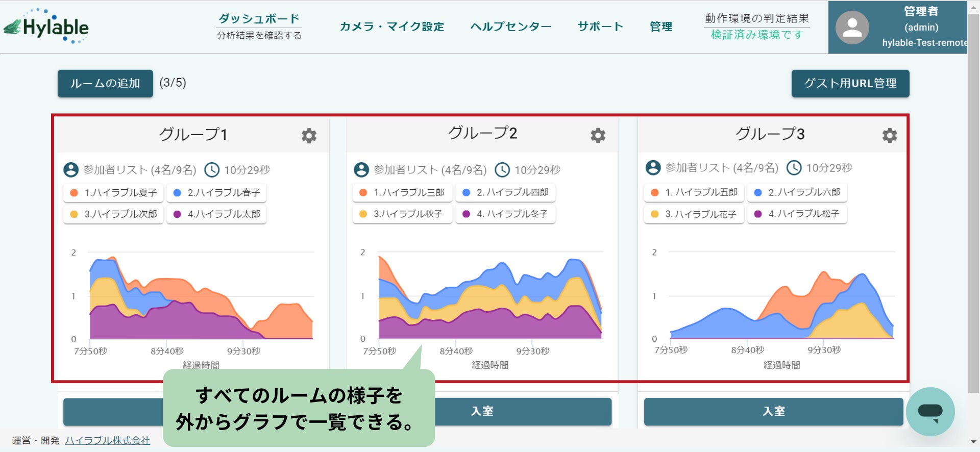Click the scrollbar down arrow

(974, 442)
